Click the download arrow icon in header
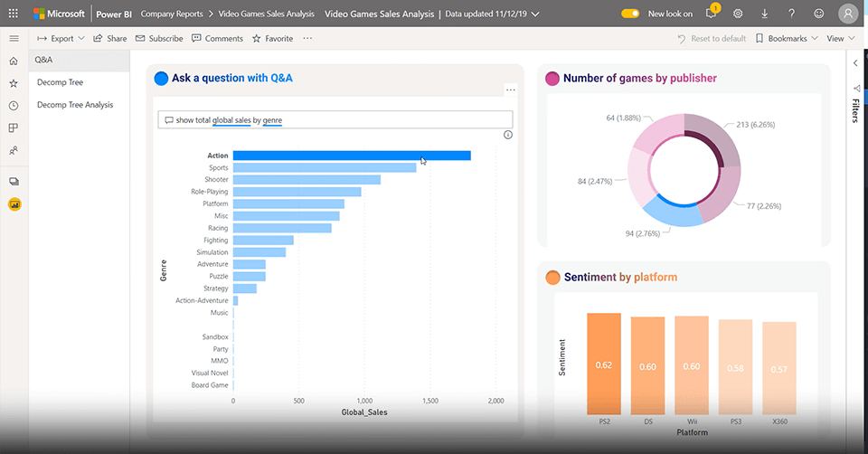 [765, 14]
